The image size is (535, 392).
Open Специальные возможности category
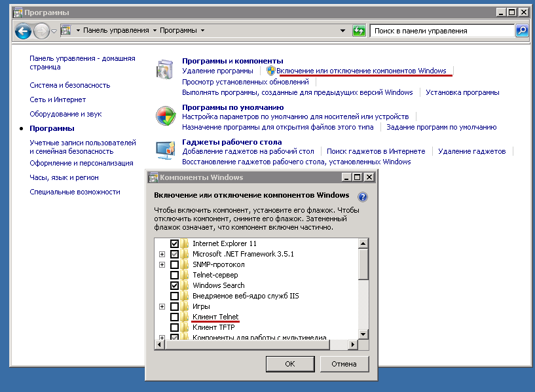[x=75, y=192]
